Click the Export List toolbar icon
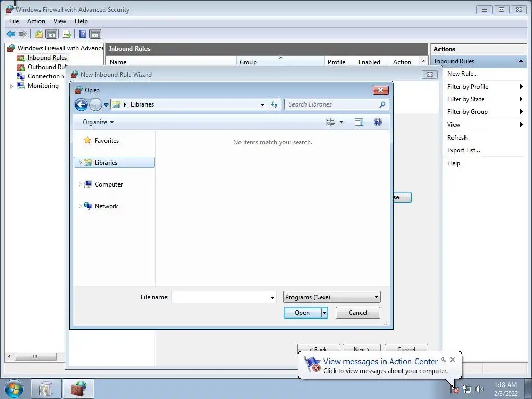The height and width of the screenshot is (399, 532). tap(67, 34)
